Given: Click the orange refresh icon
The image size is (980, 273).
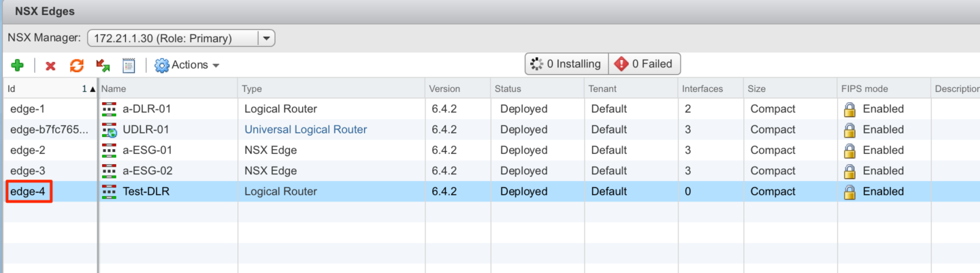Looking at the screenshot, I should point(77,65).
